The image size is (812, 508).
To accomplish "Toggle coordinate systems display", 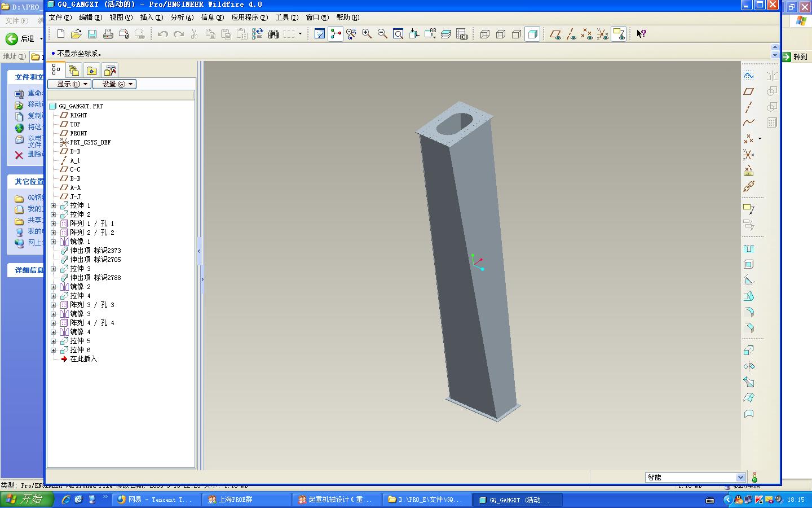I will 603,34.
